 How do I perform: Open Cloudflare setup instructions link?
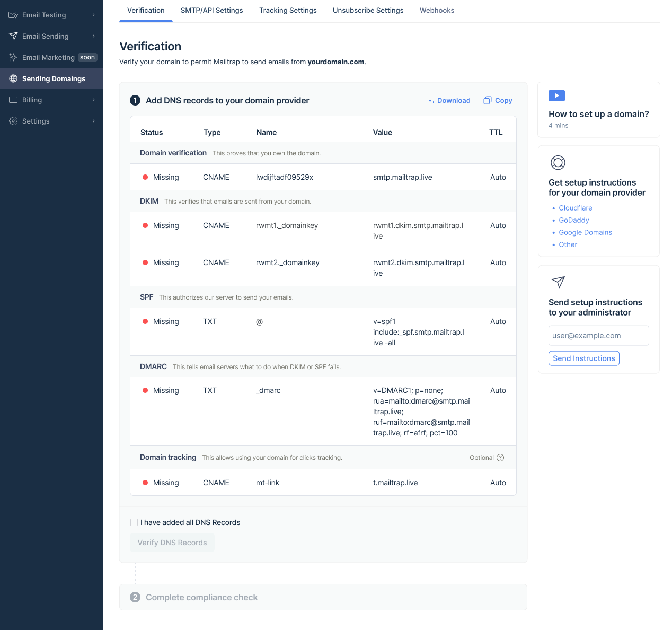pyautogui.click(x=576, y=208)
